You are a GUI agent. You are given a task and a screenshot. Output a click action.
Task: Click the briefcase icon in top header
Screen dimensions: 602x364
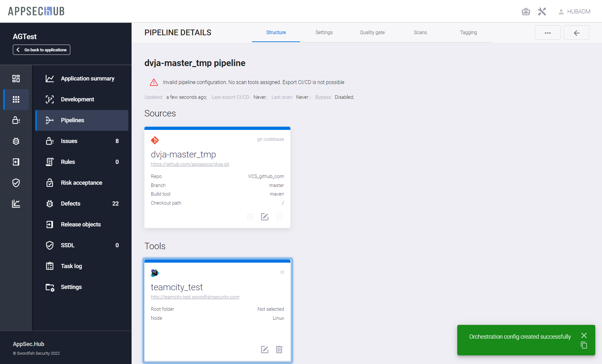pos(526,12)
